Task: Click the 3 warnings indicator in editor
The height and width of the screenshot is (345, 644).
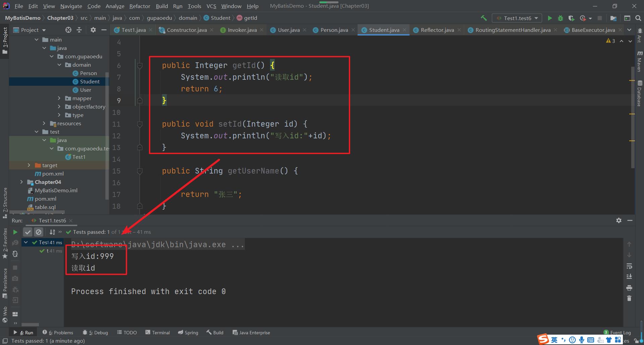Action: click(x=610, y=41)
